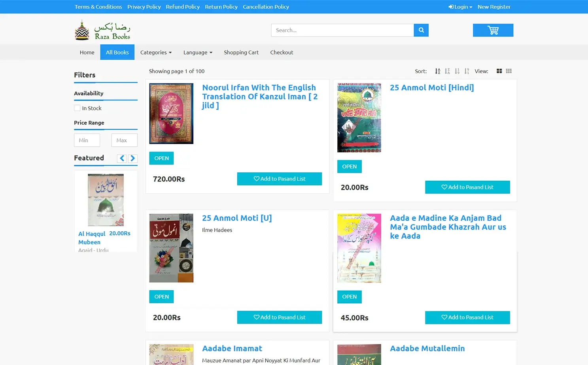Sort prices high to low
The height and width of the screenshot is (365, 588).
pyautogui.click(x=467, y=71)
